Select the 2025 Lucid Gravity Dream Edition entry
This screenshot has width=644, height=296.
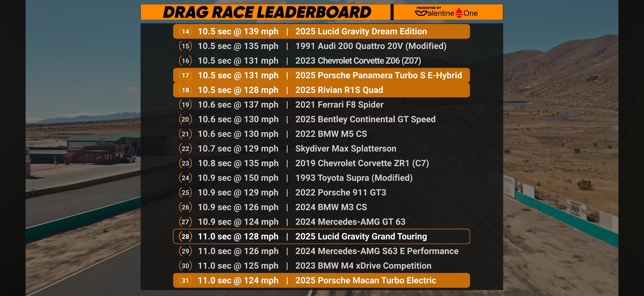tap(322, 31)
